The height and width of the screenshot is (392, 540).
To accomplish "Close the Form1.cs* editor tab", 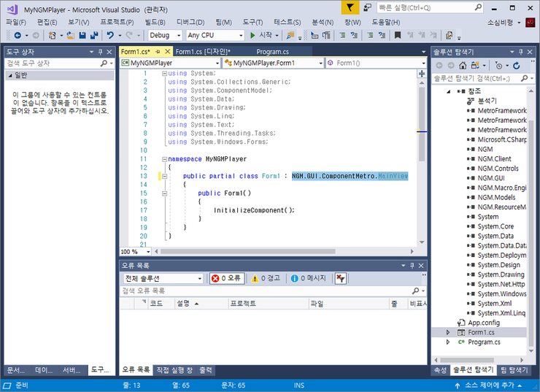I will pos(167,52).
